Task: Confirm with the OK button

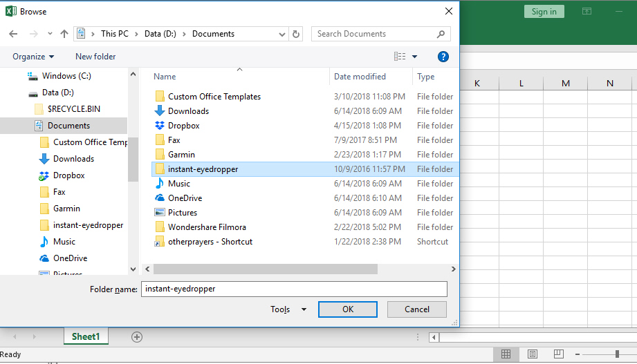Action: point(348,309)
